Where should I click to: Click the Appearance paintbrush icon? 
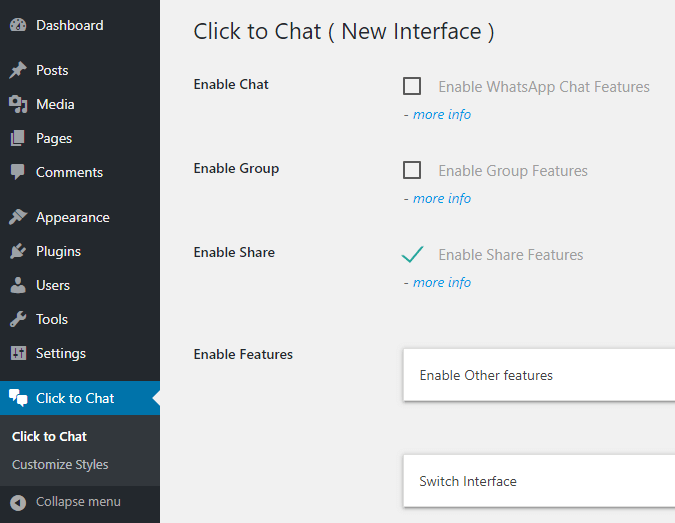click(x=18, y=217)
